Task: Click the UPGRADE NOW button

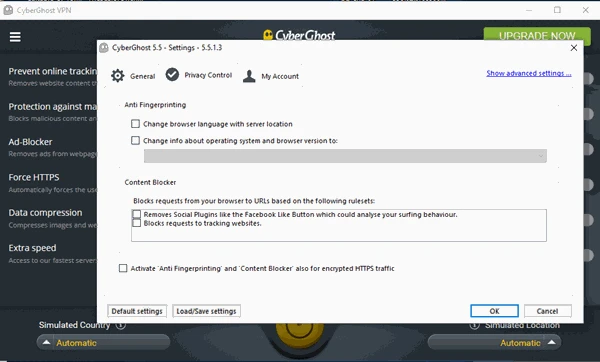Action: coord(537,35)
